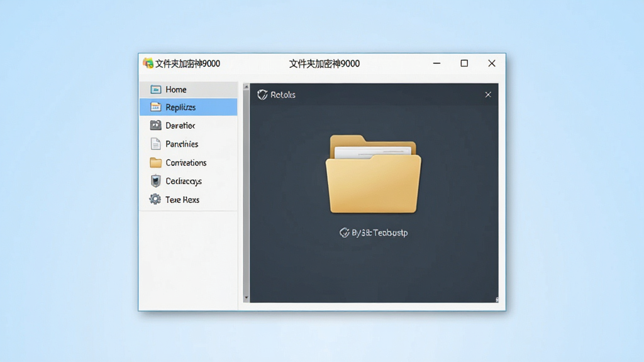Click the app icon in the title bar

[148, 63]
